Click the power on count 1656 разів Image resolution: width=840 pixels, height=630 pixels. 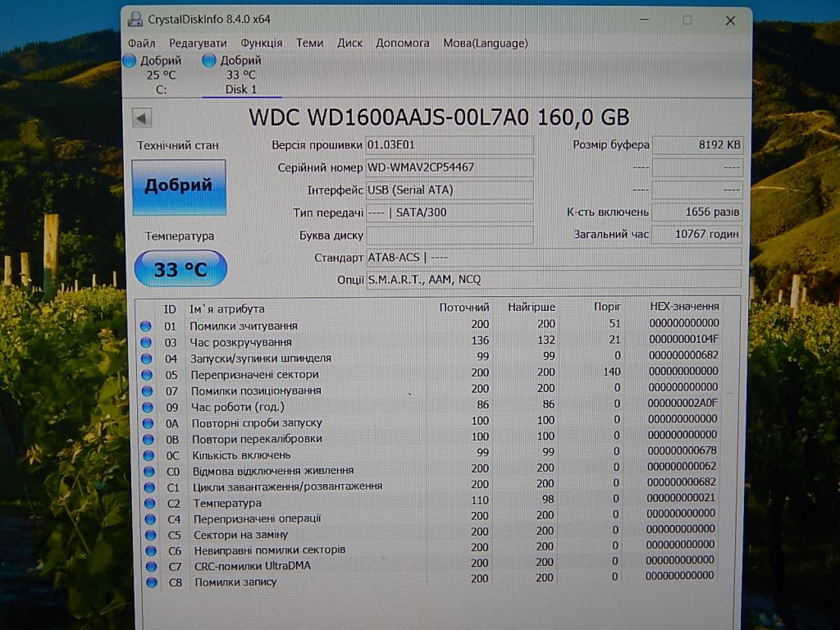click(x=697, y=212)
